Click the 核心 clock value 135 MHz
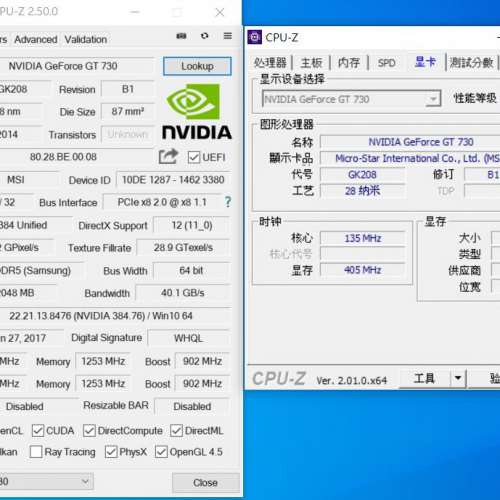The height and width of the screenshot is (500, 500). pos(363,238)
